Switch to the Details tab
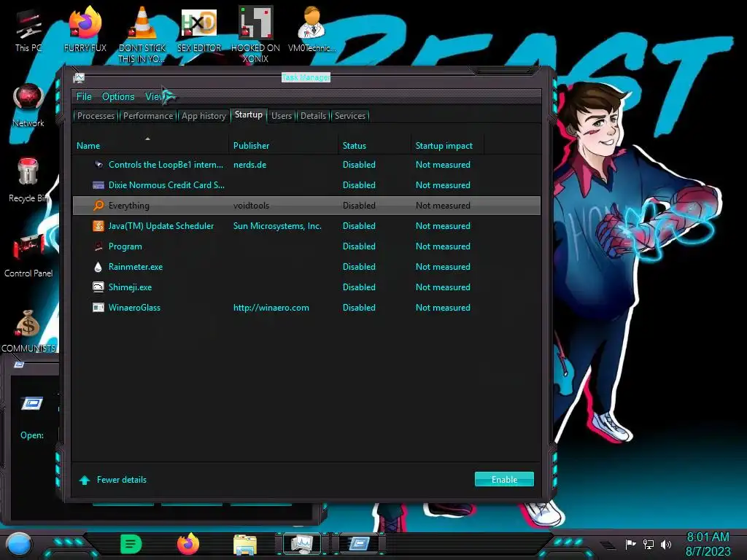The width and height of the screenshot is (747, 560). (x=313, y=116)
